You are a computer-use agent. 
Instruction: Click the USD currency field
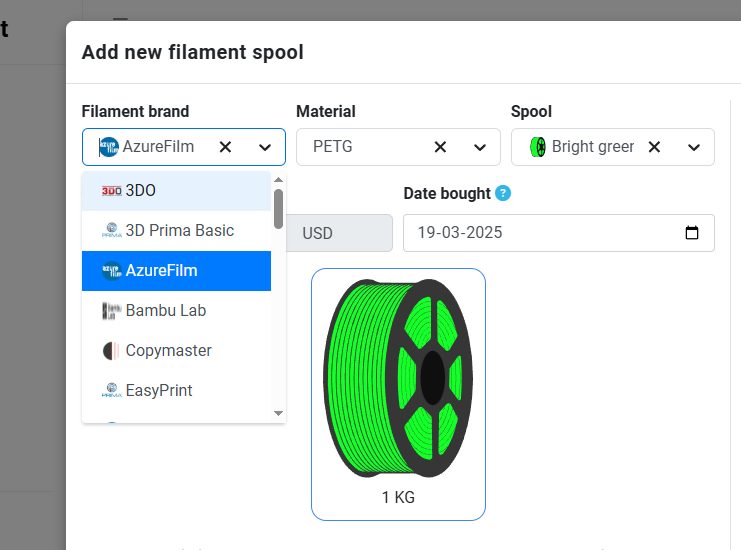click(x=339, y=233)
